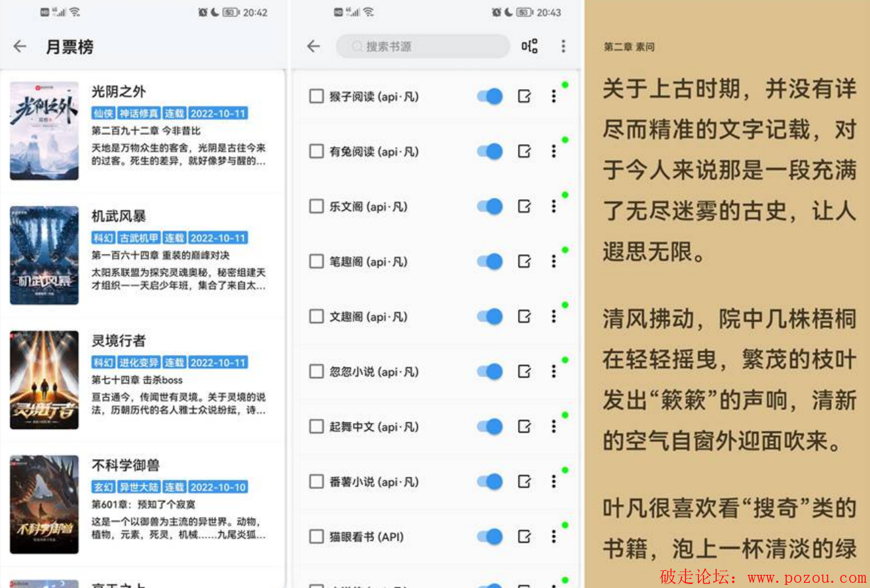Open the 光阴之外 title
This screenshot has height=588, width=870.
[x=119, y=91]
